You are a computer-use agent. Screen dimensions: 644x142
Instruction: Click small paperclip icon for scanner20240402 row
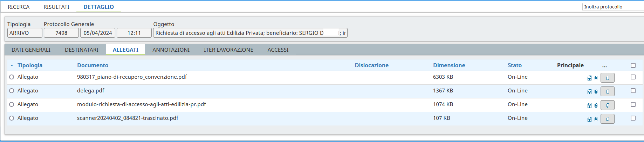click(596, 119)
